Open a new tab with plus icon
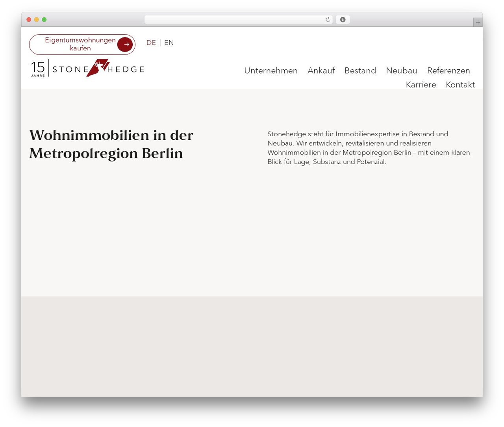The height and width of the screenshot is (427, 504). coord(478,22)
